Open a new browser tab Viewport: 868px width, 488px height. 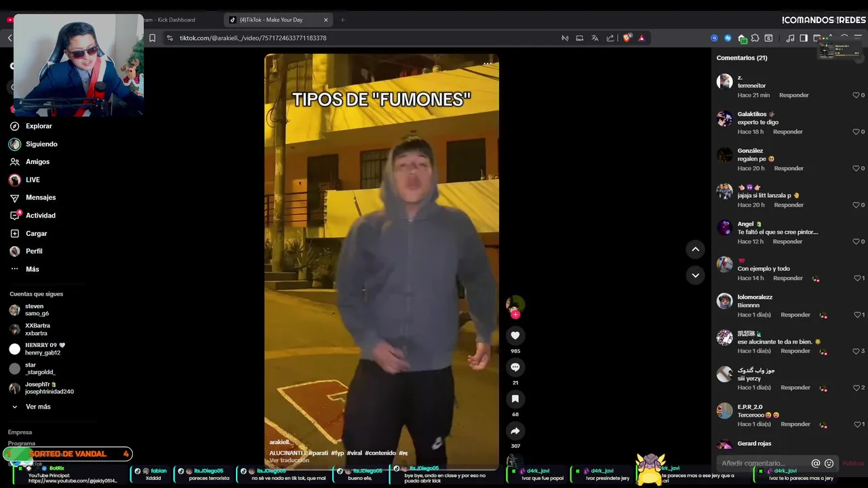[x=342, y=20]
